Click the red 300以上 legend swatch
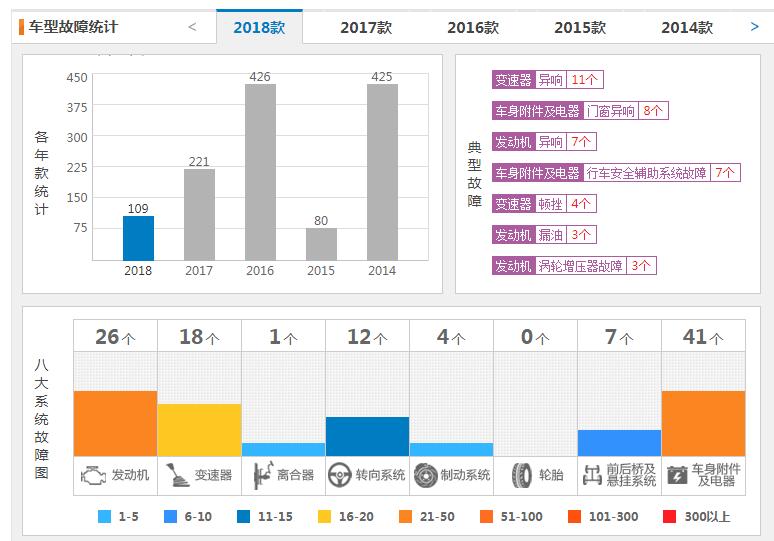This screenshot has width=774, height=541. [x=669, y=516]
